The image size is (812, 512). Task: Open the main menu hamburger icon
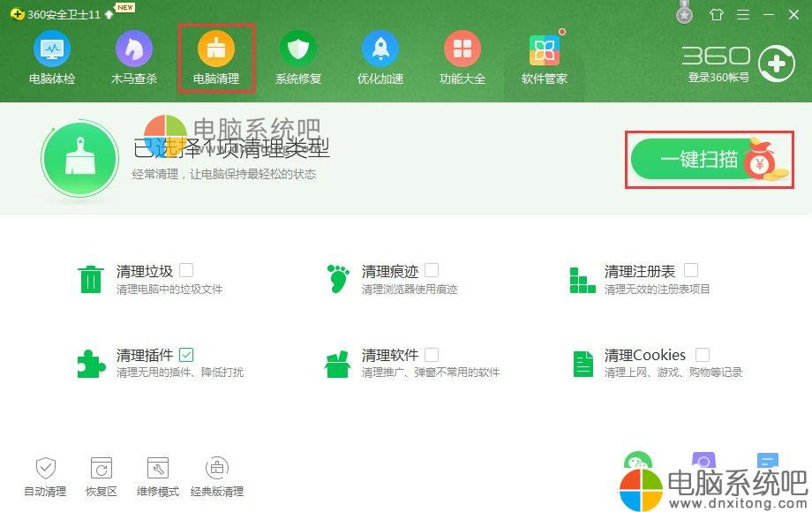point(743,14)
